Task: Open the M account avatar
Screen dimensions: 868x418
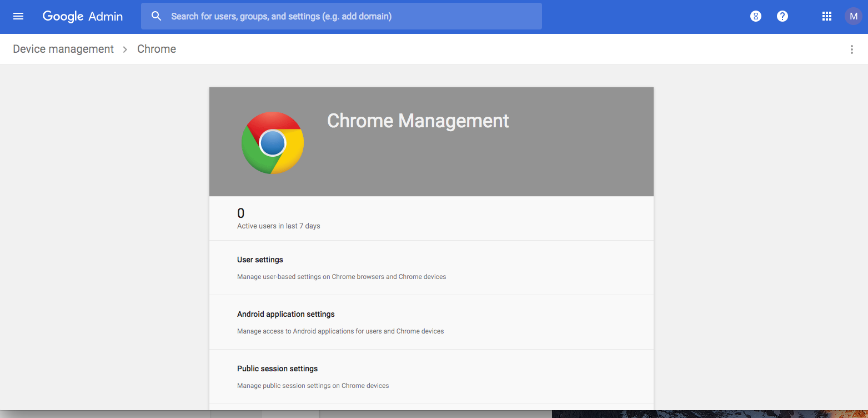Action: pos(854,16)
